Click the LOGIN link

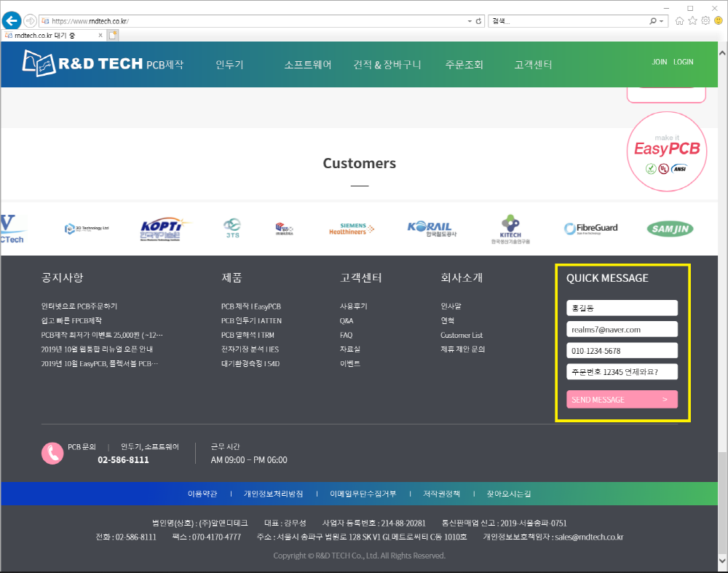coord(684,62)
